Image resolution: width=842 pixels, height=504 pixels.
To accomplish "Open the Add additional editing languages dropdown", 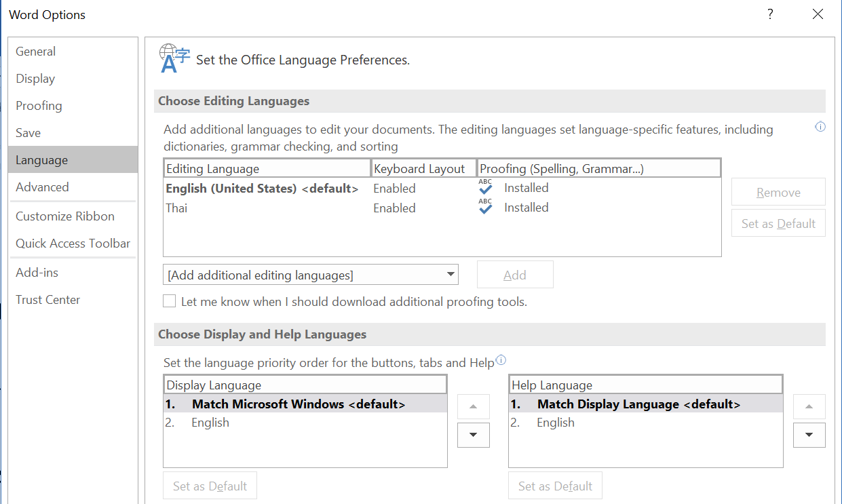I will pos(311,275).
